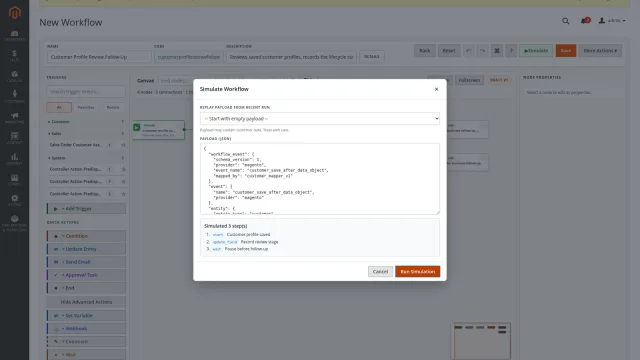The height and width of the screenshot is (360, 640).
Task: Open Stores menu in sidebar
Action: tap(14, 180)
